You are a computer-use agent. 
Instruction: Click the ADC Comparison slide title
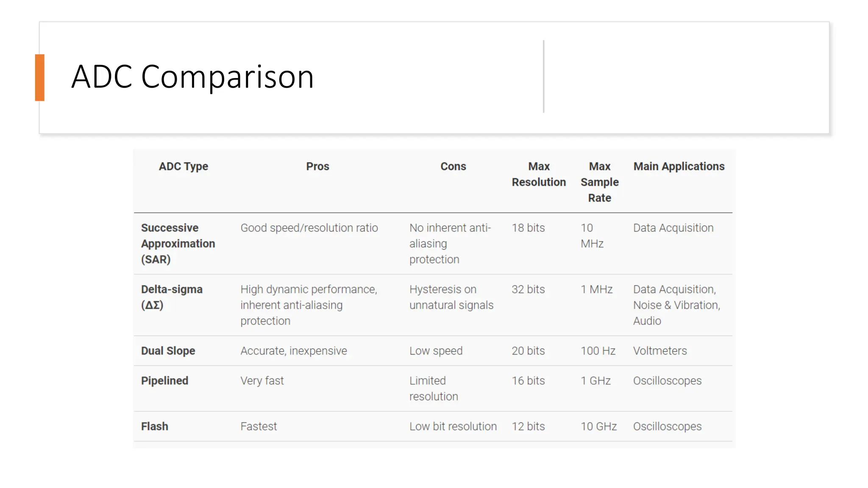click(x=192, y=77)
